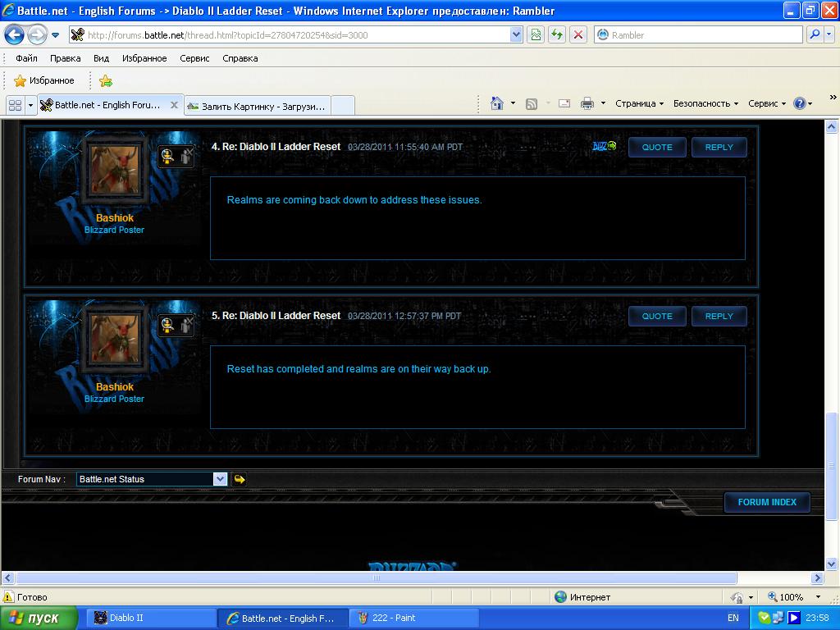840x630 pixels.
Task: Click the yellow Forum Nav go arrow
Action: (240, 479)
